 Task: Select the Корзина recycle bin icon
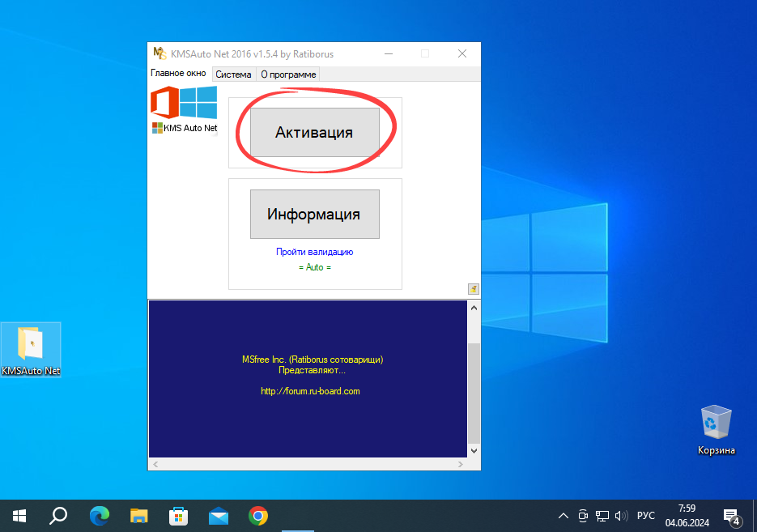tap(716, 430)
